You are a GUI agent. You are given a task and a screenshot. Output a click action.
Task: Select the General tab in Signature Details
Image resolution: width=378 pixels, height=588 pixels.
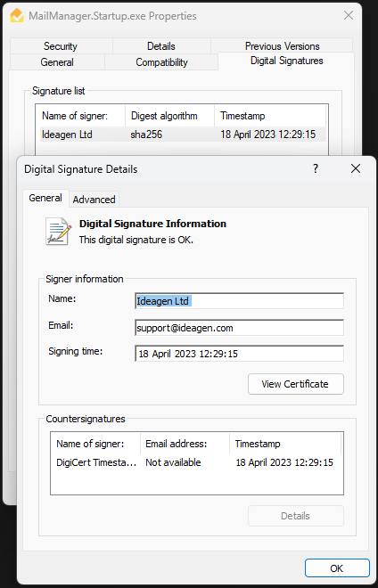point(45,198)
